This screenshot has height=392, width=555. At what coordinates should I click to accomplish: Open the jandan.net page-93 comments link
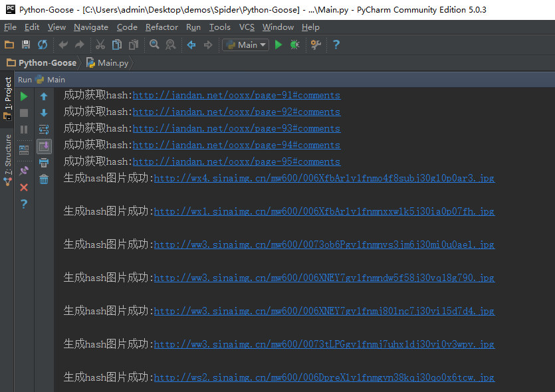[236, 128]
